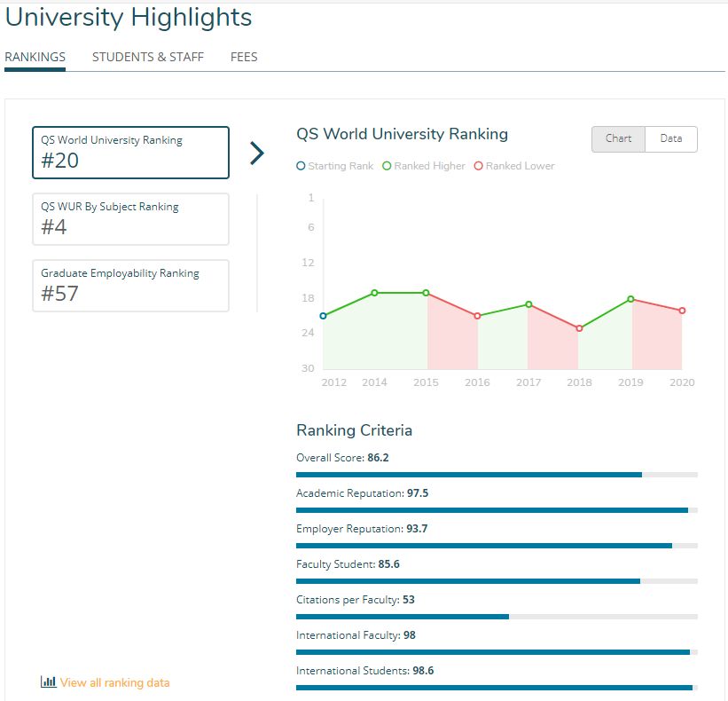Click the 'Citations per Faculty: 53' label
Viewport: 728px width, 701px height.
click(x=356, y=600)
